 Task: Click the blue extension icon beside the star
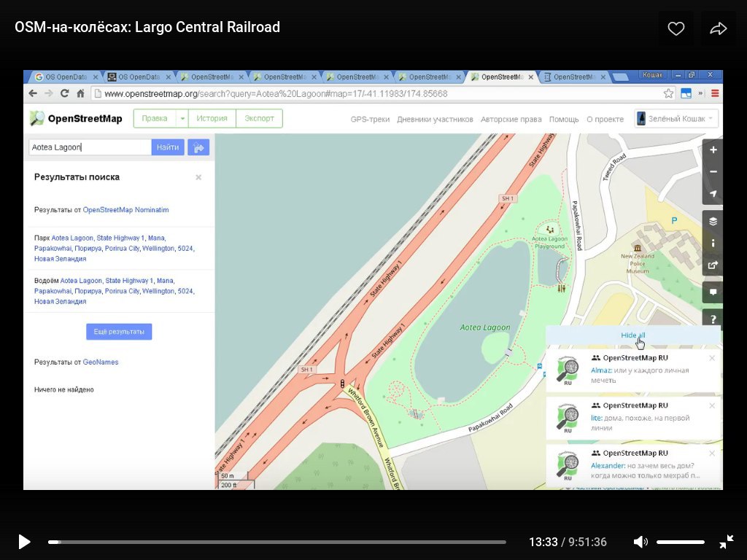tap(686, 93)
